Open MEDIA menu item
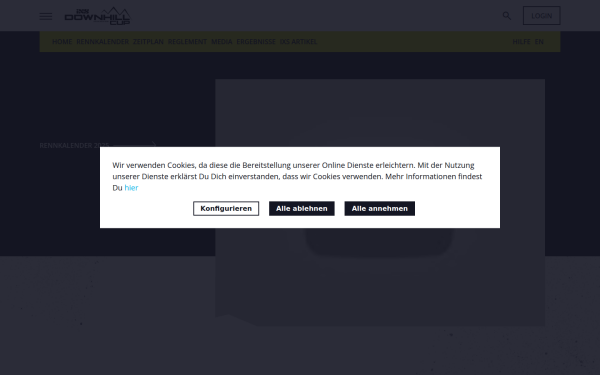This screenshot has width=600, height=375. click(x=222, y=42)
